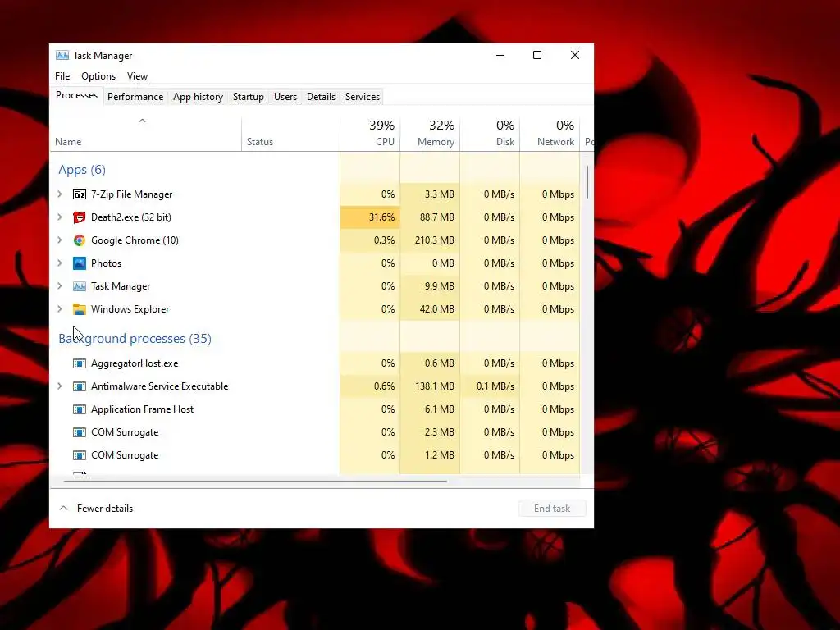This screenshot has width=840, height=630.
Task: Maximize the Task Manager window
Action: point(537,55)
